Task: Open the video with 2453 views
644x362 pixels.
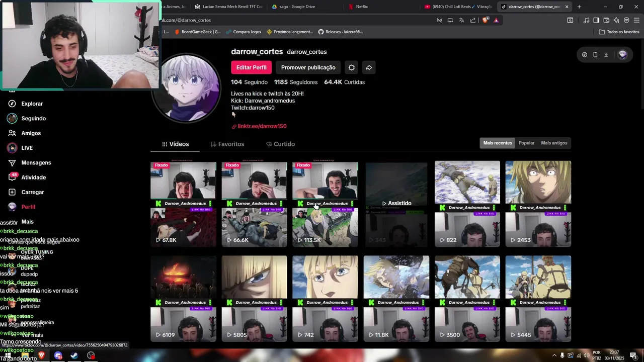Action: [538, 204]
